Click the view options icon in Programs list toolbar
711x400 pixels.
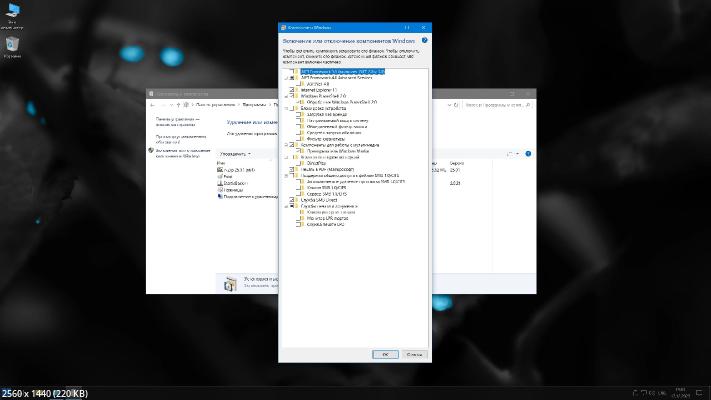511,154
